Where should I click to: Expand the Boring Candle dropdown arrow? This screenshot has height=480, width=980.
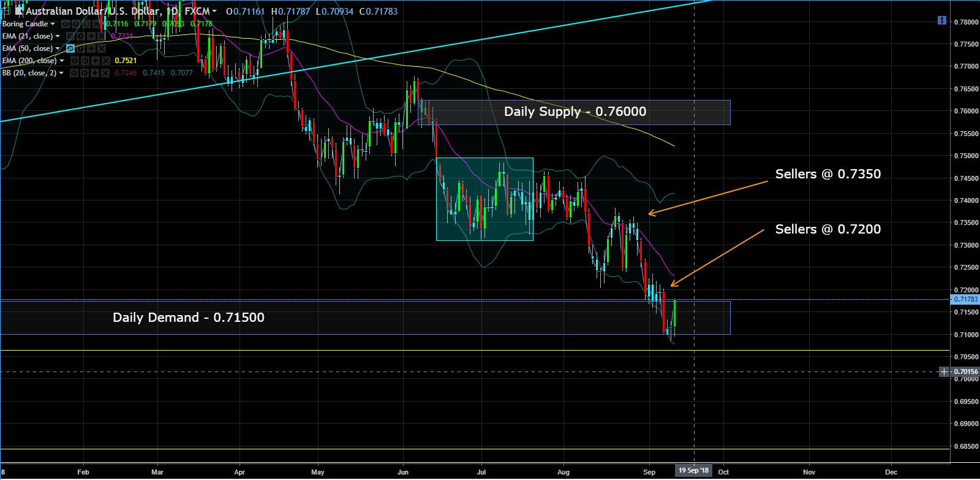tap(53, 24)
